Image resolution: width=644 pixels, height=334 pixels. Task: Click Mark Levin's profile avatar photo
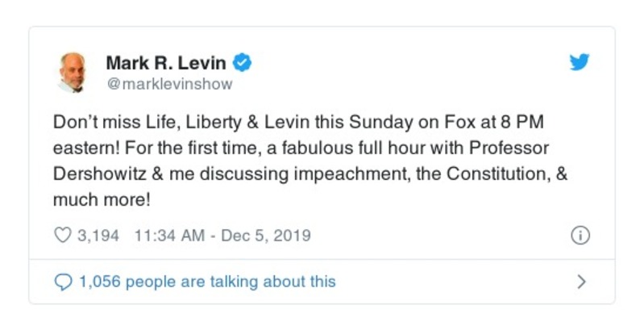(73, 72)
